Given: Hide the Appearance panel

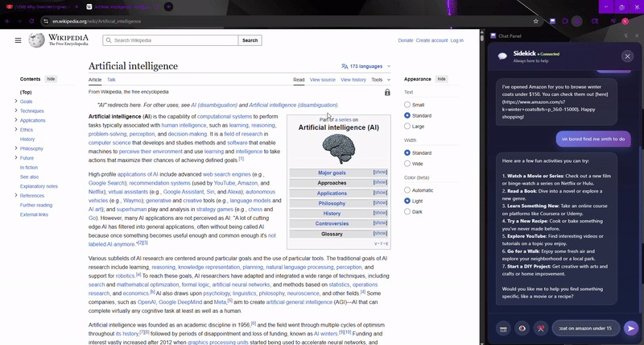Looking at the screenshot, I should click(x=441, y=79).
